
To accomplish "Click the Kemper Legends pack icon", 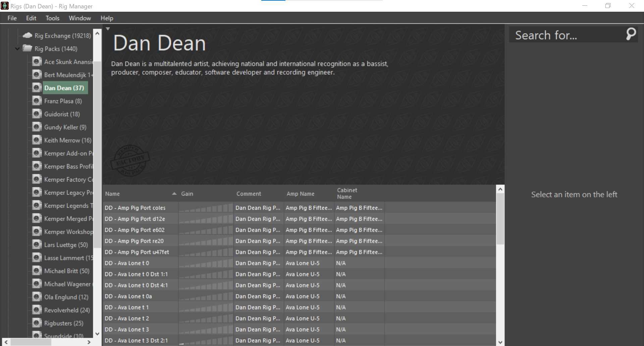I will tap(37, 205).
